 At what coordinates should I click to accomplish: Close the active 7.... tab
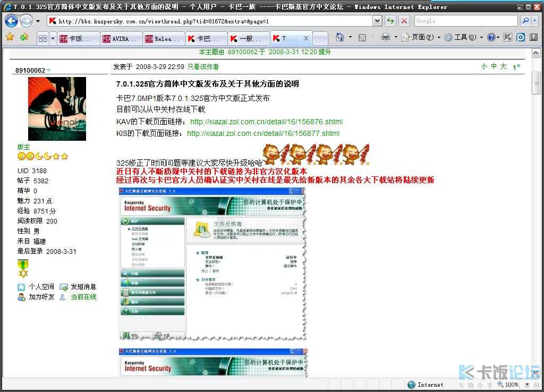click(x=306, y=38)
